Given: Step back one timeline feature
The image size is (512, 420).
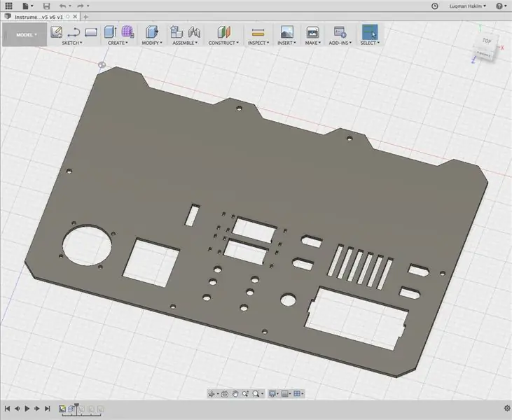Looking at the screenshot, I should tap(18, 409).
